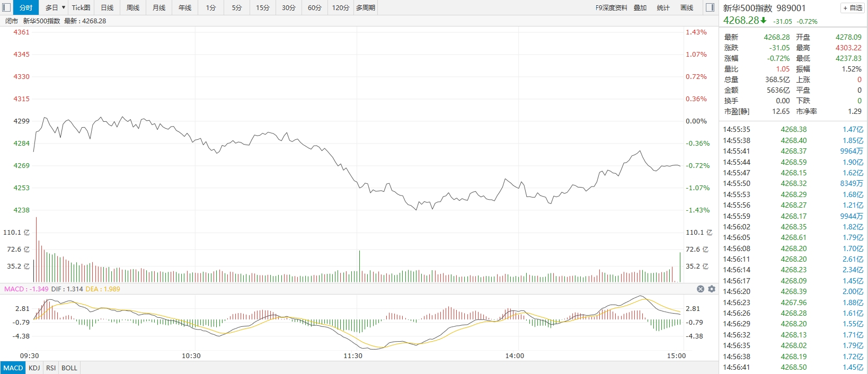Select the 5分 interval tab

click(x=237, y=7)
